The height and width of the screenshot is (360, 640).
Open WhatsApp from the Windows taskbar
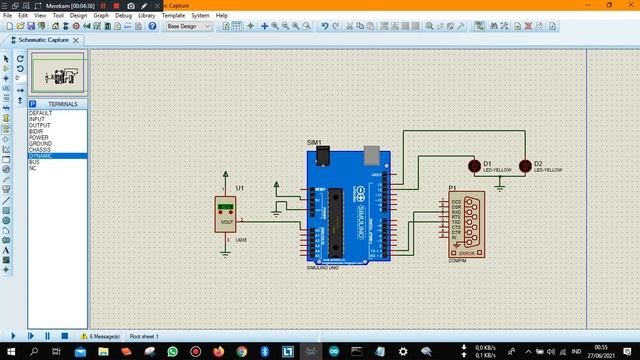(173, 351)
